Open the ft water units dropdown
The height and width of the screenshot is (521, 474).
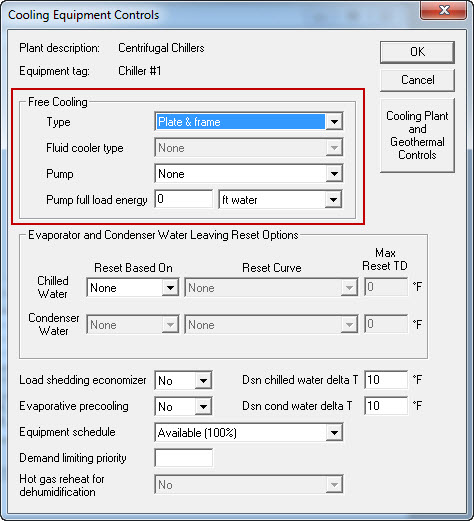(280, 200)
